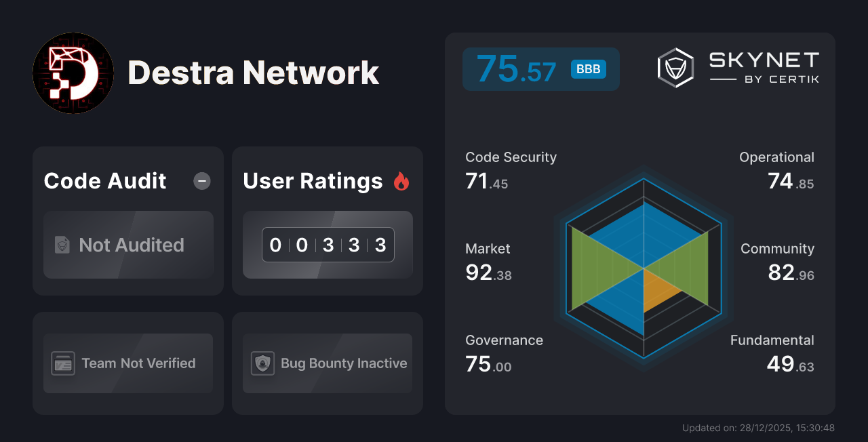
Task: Toggle the Not Audited status pill
Action: pos(128,245)
